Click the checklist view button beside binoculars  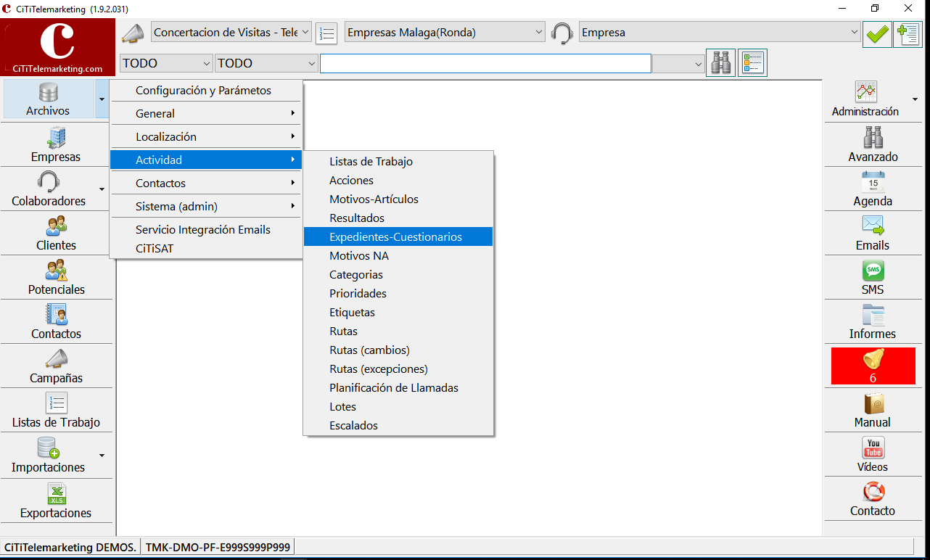[x=752, y=63]
